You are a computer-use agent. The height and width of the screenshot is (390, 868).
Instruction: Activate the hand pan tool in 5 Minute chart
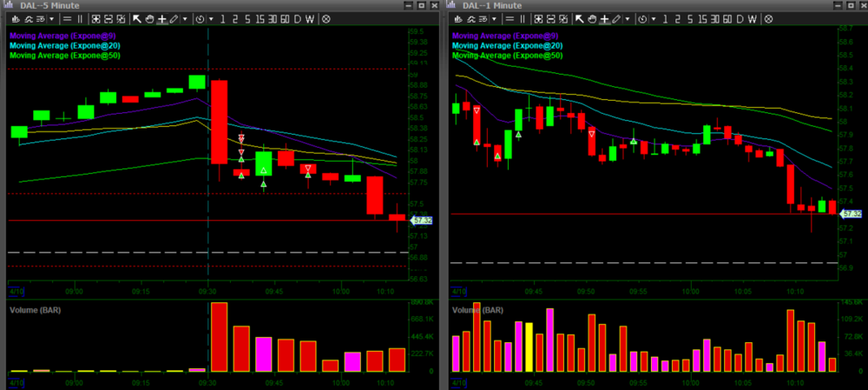point(149,18)
